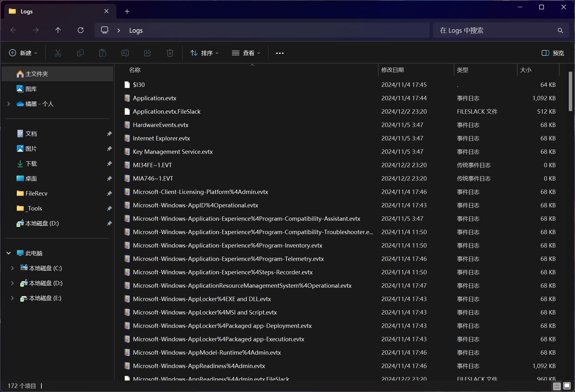Click the $I30 file icon
Screen dimensions: 575x392
click(127, 85)
